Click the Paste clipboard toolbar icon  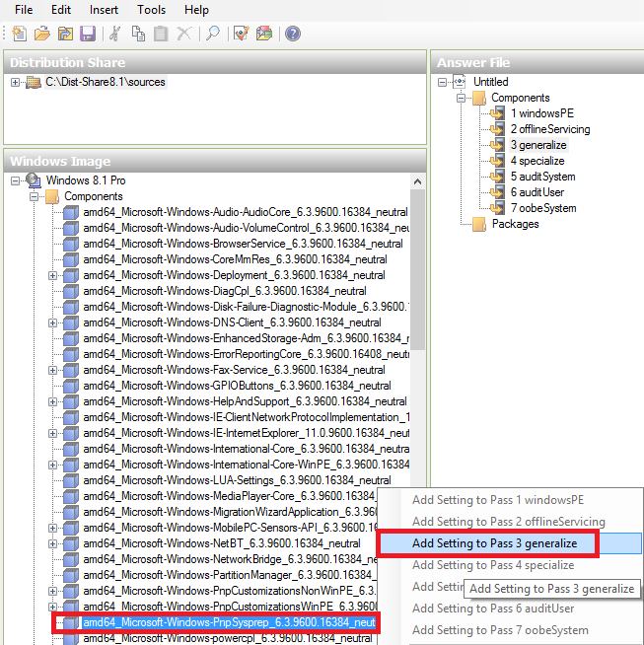pos(161,34)
